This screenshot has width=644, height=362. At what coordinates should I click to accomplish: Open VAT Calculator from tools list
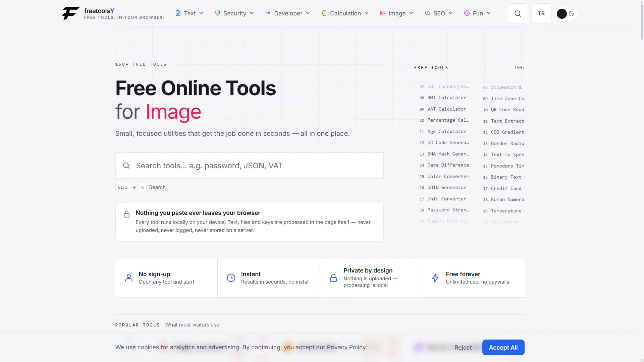[446, 109]
